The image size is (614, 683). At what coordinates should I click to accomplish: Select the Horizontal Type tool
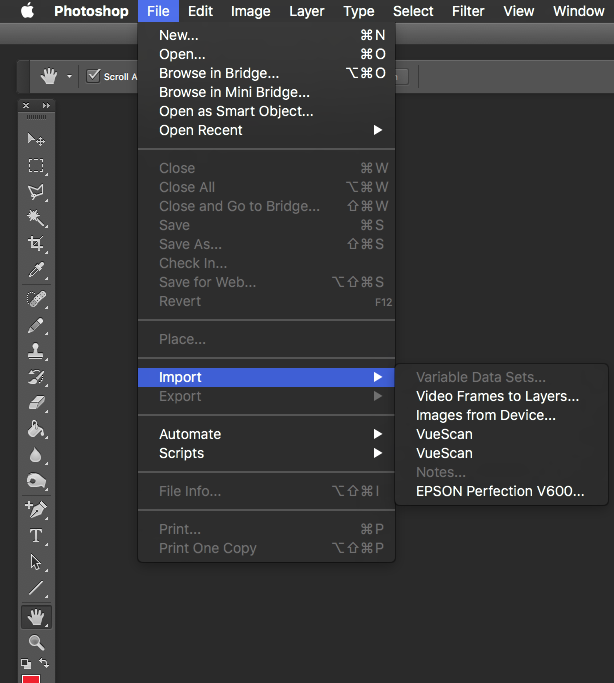[36, 536]
